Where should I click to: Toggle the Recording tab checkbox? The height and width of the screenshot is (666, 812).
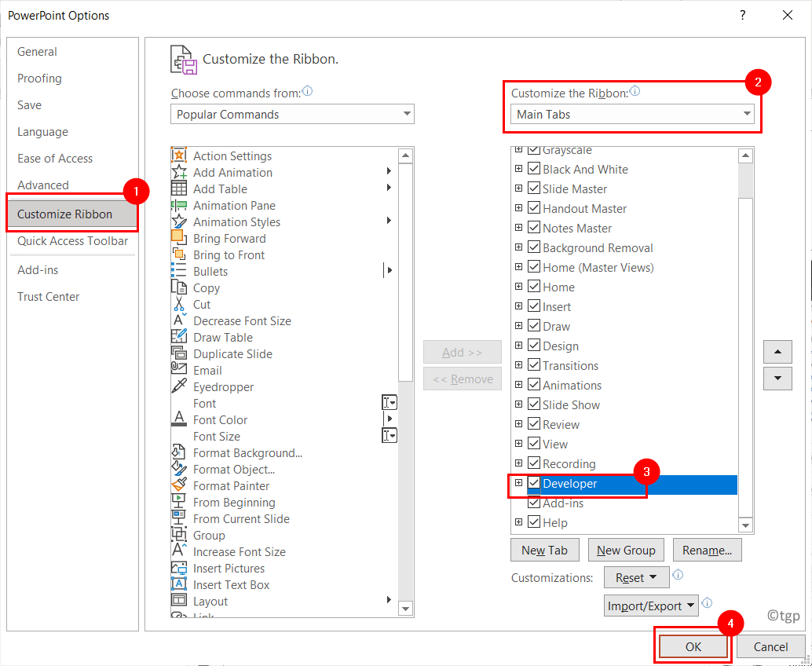point(534,463)
